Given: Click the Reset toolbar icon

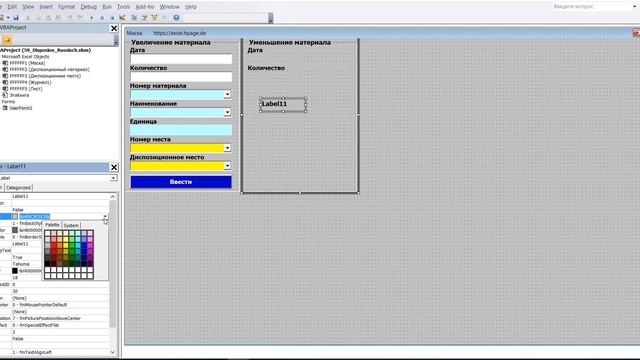Looking at the screenshot, I should click(x=112, y=18).
